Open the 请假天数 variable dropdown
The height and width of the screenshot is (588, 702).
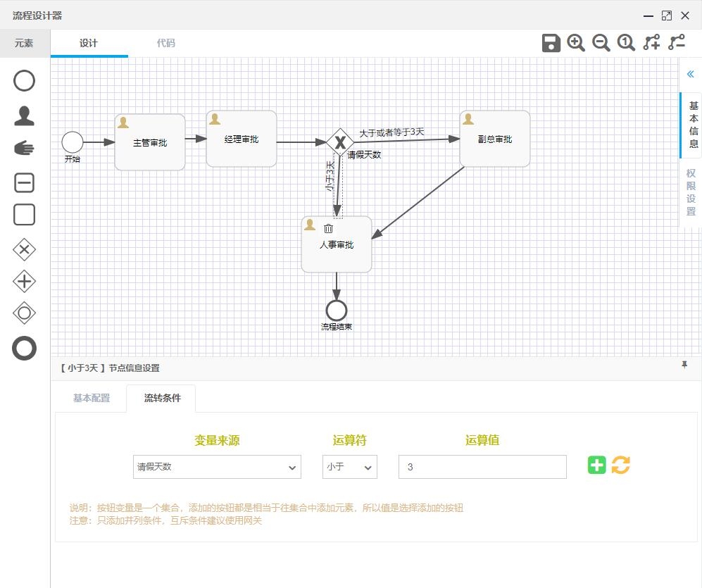[x=216, y=466]
